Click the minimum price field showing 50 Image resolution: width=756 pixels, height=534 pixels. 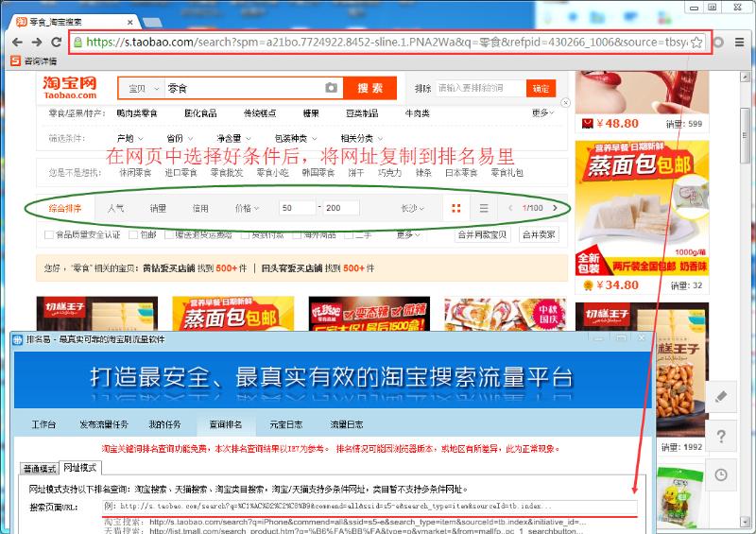click(297, 208)
